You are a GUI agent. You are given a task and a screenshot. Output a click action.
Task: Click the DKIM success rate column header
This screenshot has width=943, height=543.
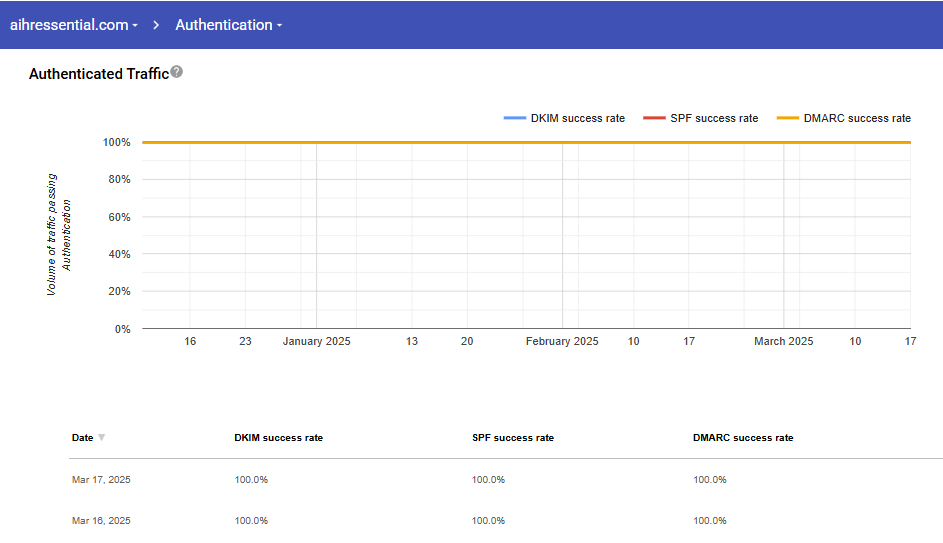[x=278, y=438]
